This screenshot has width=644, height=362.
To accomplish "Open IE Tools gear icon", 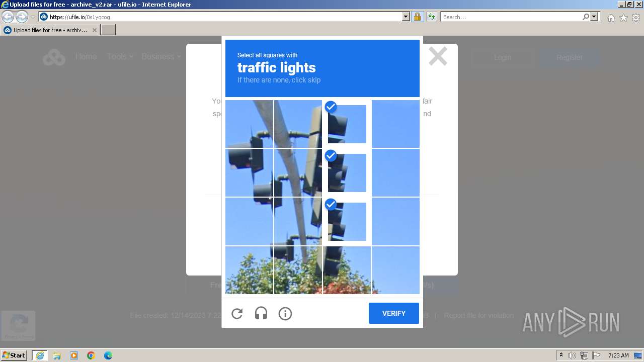I will [x=636, y=18].
